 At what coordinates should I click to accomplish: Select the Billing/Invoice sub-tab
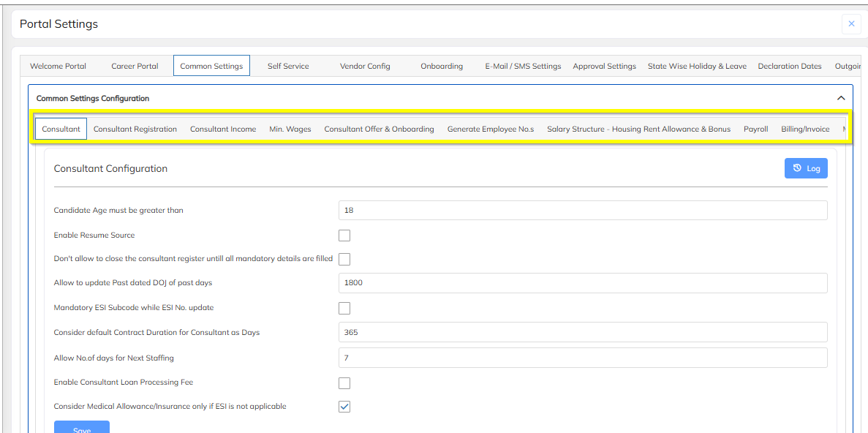[805, 129]
